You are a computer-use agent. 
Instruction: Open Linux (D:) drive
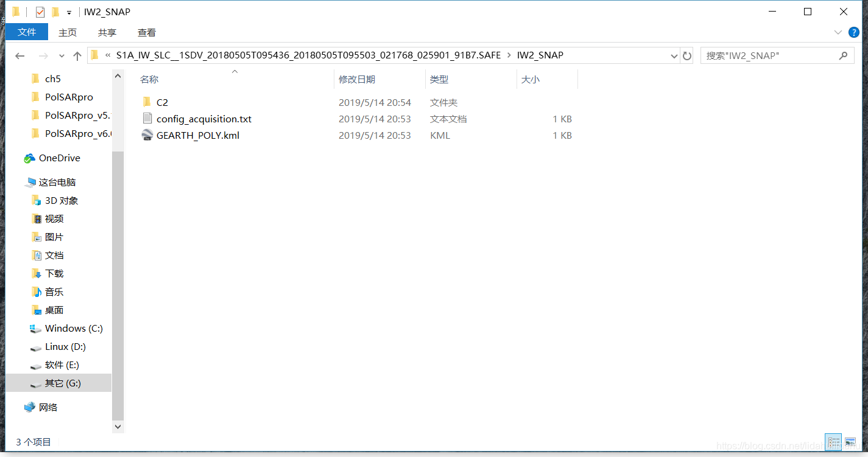click(65, 347)
